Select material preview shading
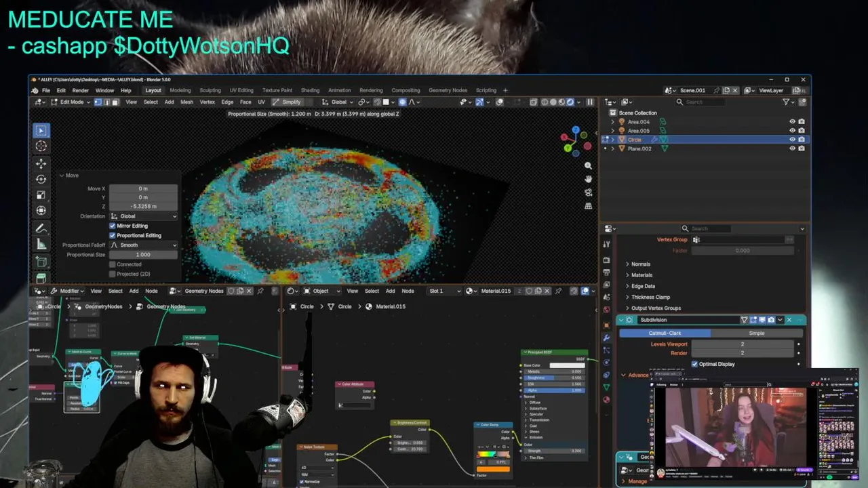868x488 pixels. click(x=561, y=102)
